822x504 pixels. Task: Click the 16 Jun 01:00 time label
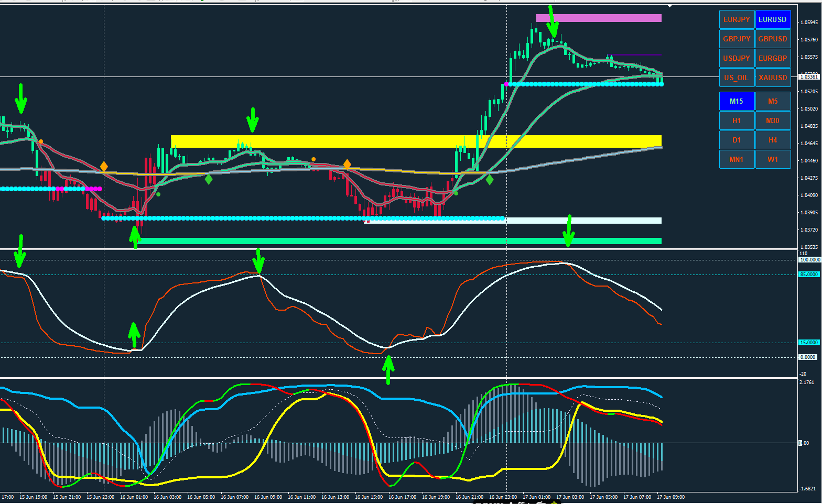134,497
